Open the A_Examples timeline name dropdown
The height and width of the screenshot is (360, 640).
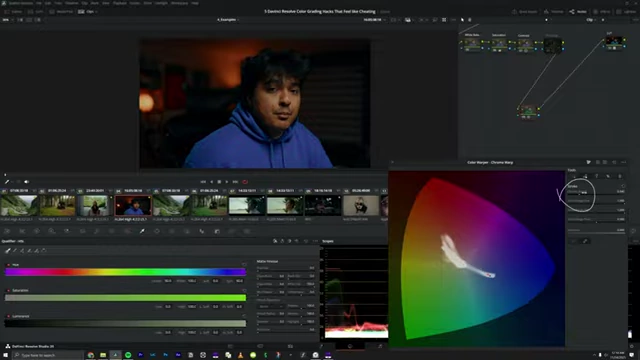228,20
